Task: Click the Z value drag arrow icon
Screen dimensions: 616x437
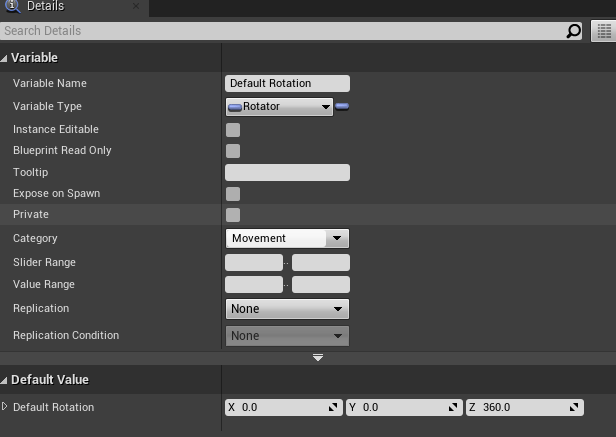Action: [x=575, y=408]
